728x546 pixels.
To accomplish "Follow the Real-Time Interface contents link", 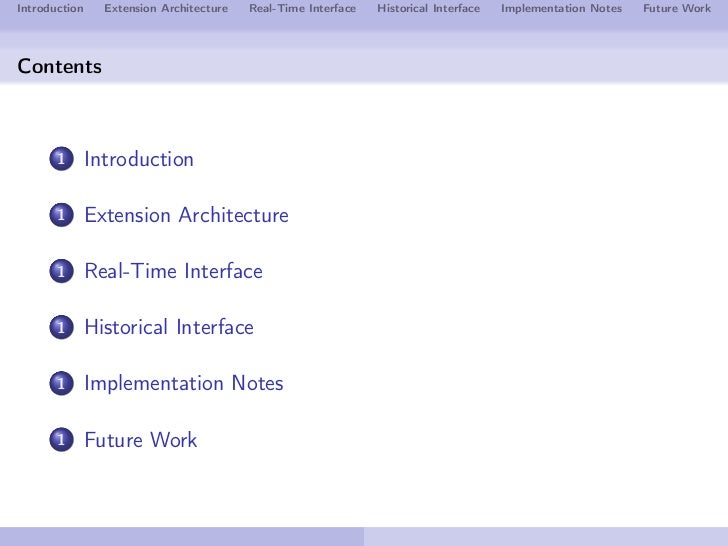I will [174, 271].
